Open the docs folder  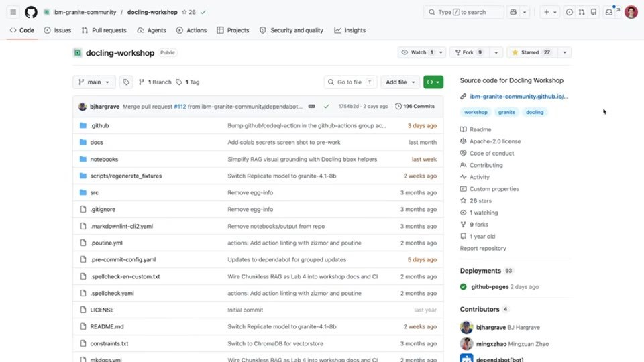pos(97,142)
